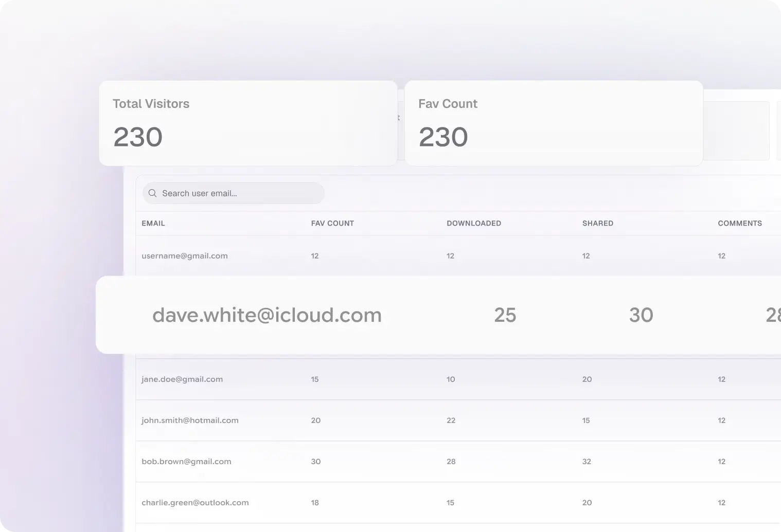Select the john.smith@hotmail.com email
The width and height of the screenshot is (781, 532).
190,420
